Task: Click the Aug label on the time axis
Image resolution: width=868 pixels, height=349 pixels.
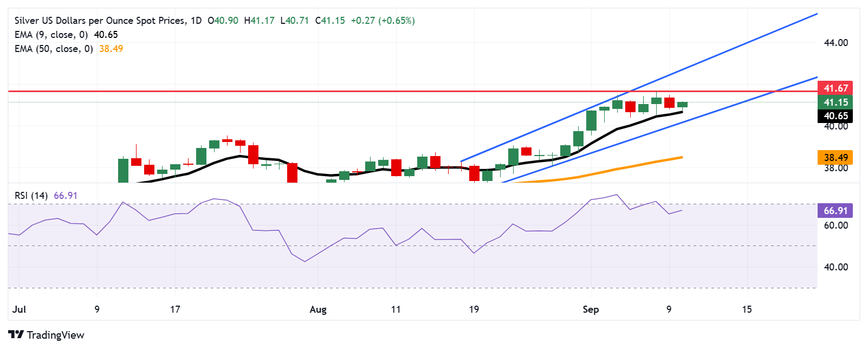Action: (x=318, y=309)
